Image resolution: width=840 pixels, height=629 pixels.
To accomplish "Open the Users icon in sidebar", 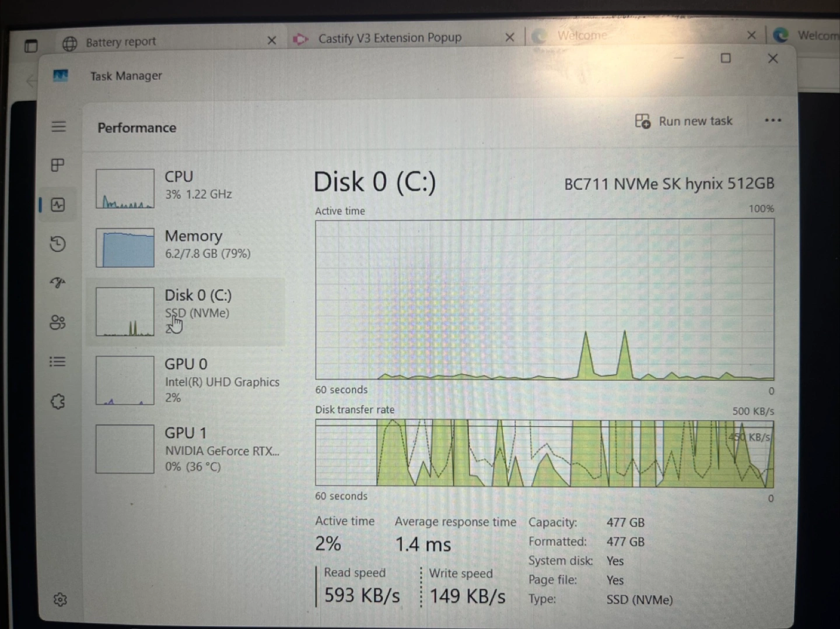I will (x=58, y=322).
